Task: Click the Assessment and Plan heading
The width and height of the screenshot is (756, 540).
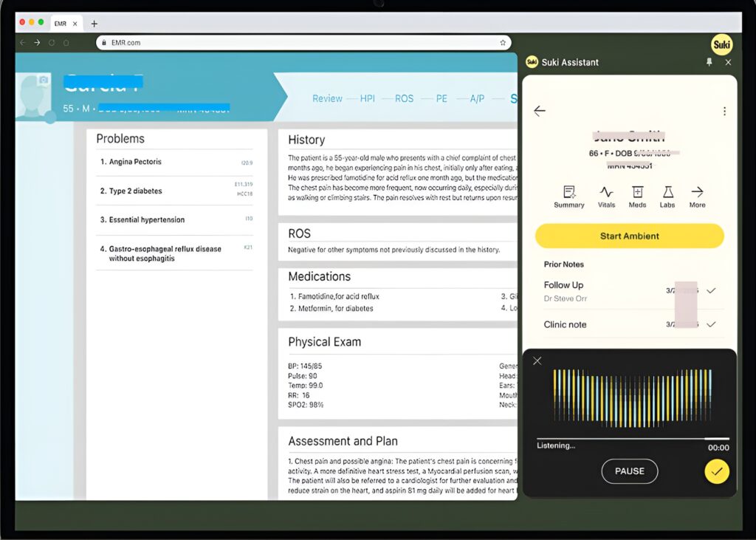Action: click(x=343, y=441)
